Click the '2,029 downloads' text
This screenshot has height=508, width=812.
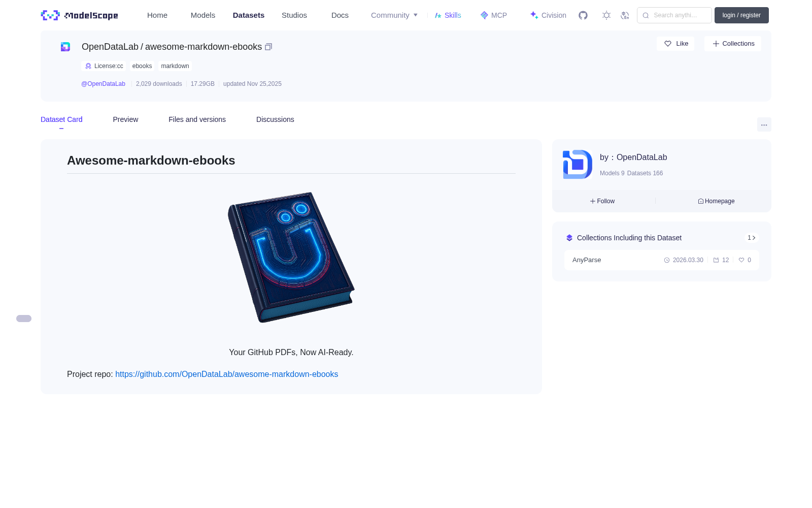click(159, 84)
